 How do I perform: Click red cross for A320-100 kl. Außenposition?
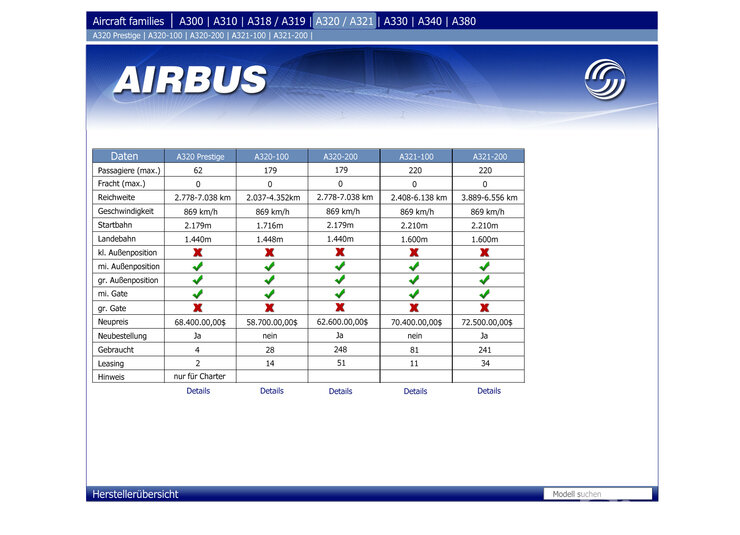(x=269, y=252)
